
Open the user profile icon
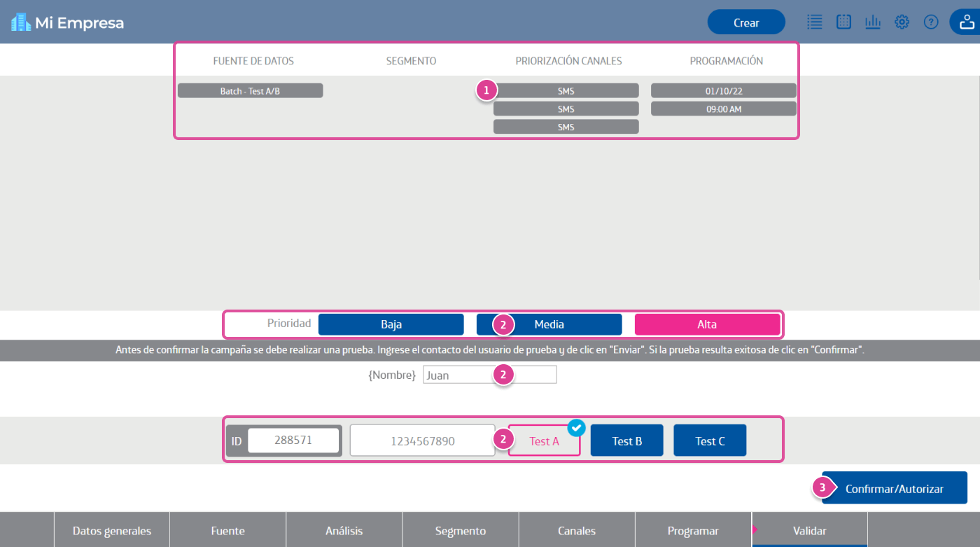coord(967,22)
